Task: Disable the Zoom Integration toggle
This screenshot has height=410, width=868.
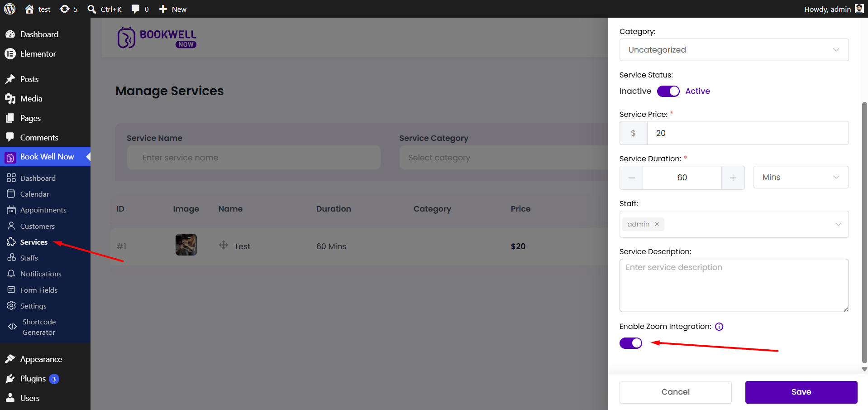Action: 631,343
